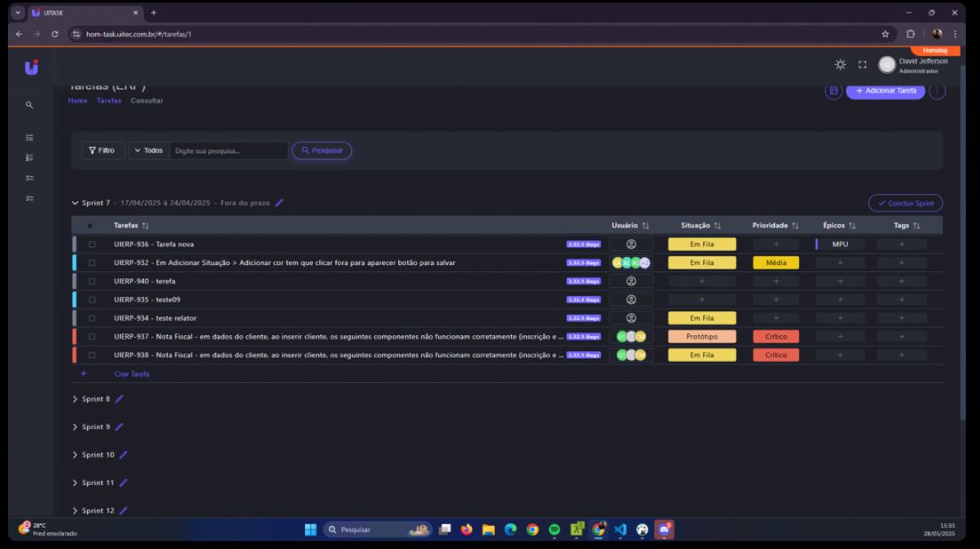This screenshot has width=980, height=549.
Task: Click the Adicionar Tarefa button
Action: (885, 91)
